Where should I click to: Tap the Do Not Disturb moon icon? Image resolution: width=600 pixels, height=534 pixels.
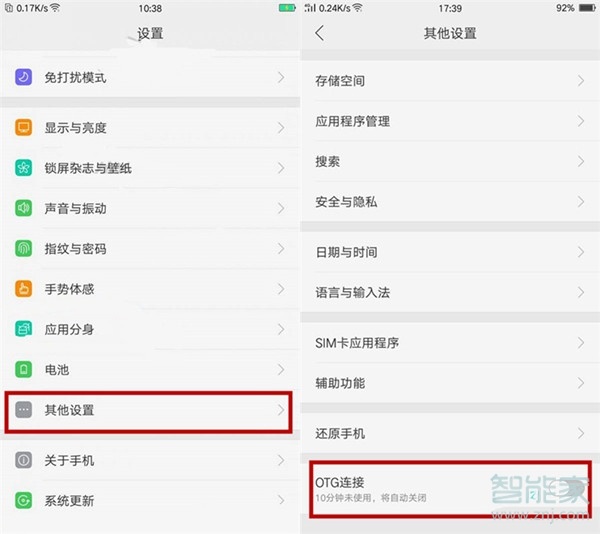tap(23, 77)
